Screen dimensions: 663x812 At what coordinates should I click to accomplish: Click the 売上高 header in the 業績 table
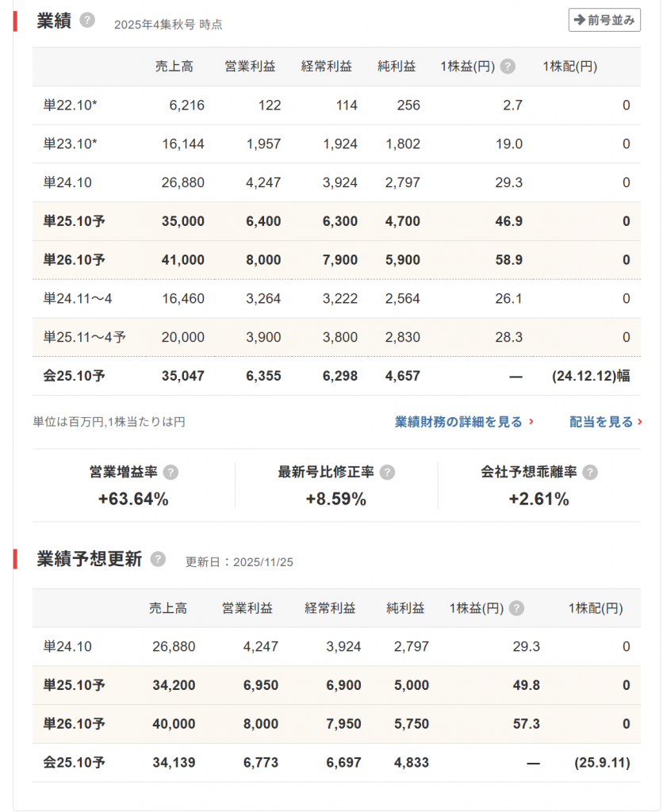click(x=174, y=67)
